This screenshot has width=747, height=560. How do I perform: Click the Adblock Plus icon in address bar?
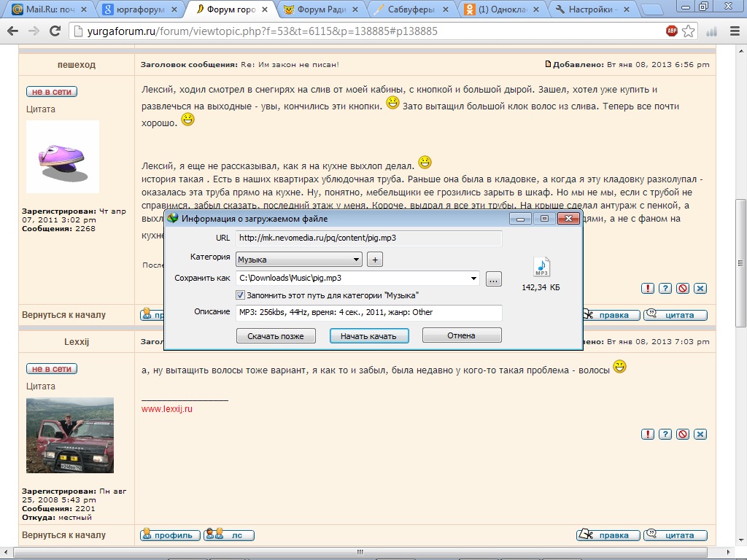pyautogui.click(x=671, y=31)
